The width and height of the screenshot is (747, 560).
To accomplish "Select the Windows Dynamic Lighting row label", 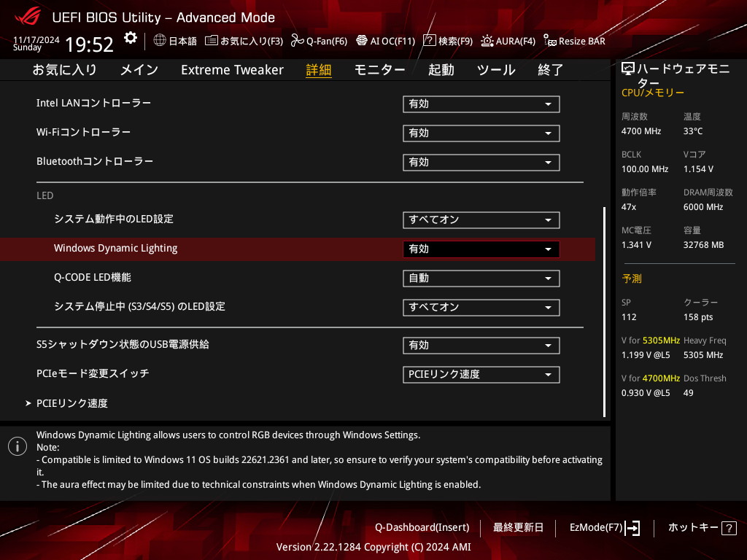I will pyautogui.click(x=116, y=248).
